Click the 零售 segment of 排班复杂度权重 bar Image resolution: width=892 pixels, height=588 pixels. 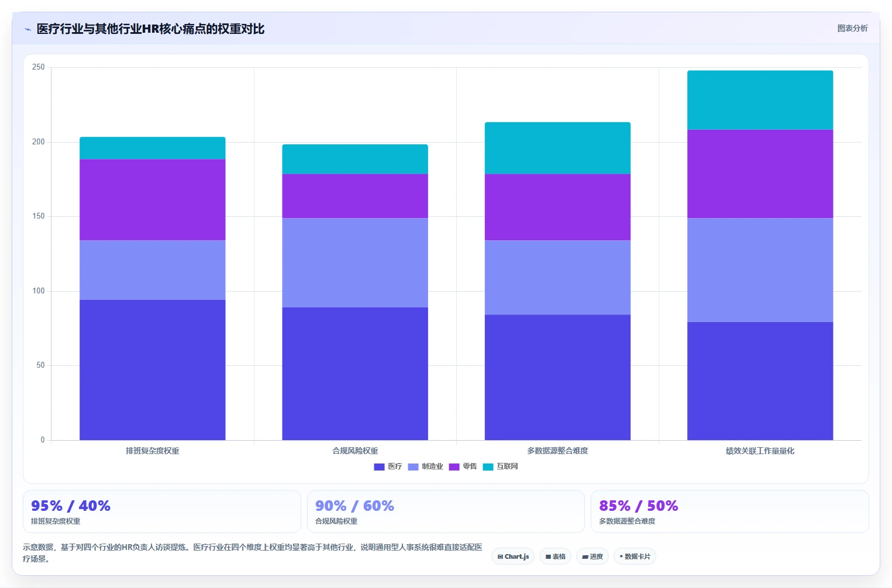coord(153,200)
